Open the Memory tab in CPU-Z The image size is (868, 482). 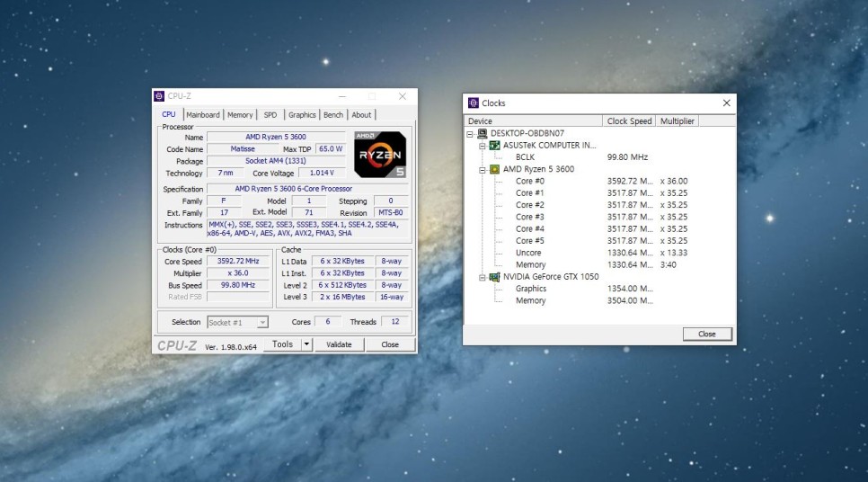pyautogui.click(x=240, y=115)
